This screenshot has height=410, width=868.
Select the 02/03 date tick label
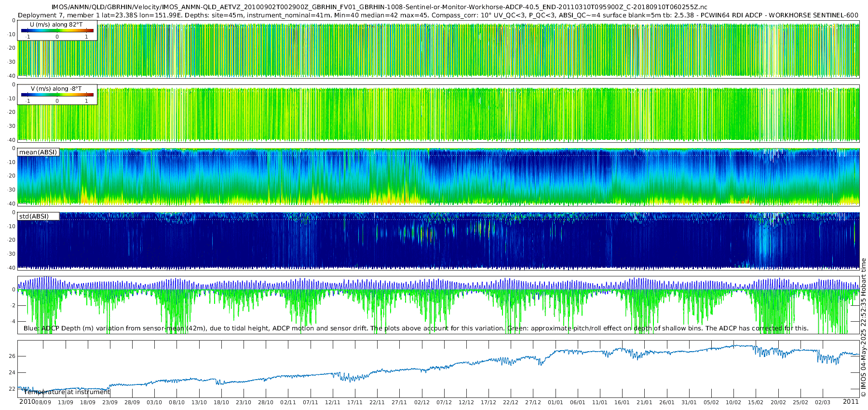pyautogui.click(x=823, y=402)
